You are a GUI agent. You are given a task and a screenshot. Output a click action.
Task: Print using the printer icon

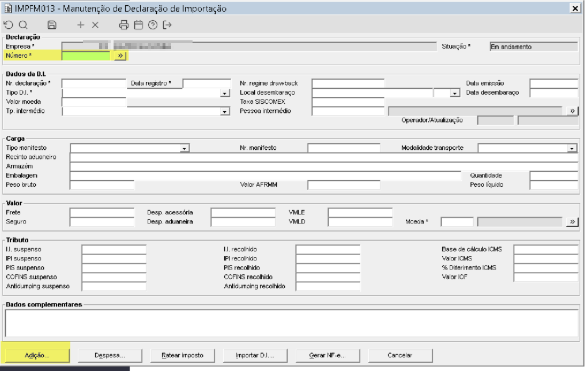pos(124,25)
